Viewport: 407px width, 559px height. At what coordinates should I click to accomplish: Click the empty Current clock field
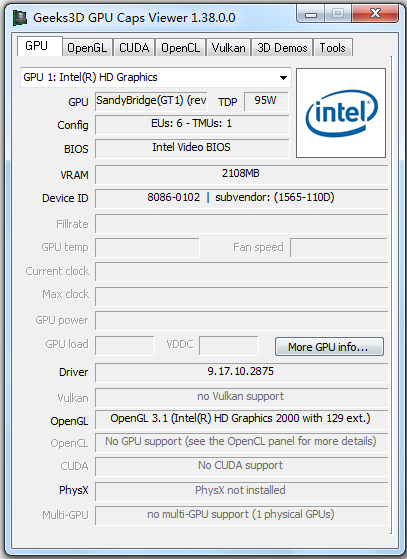click(x=241, y=272)
